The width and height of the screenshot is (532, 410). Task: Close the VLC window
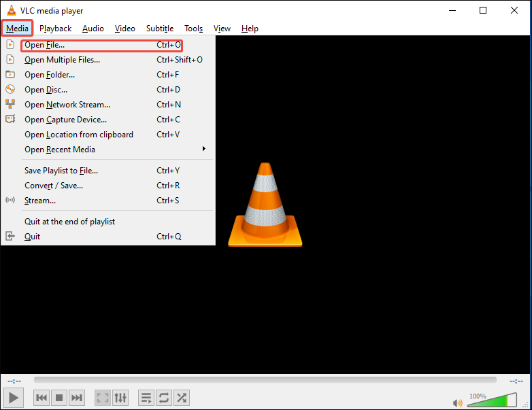(514, 10)
